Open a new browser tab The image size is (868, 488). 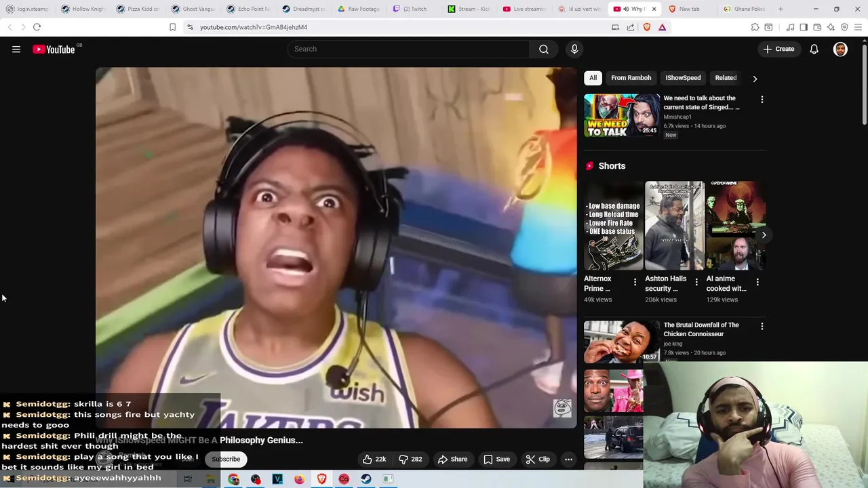(781, 9)
